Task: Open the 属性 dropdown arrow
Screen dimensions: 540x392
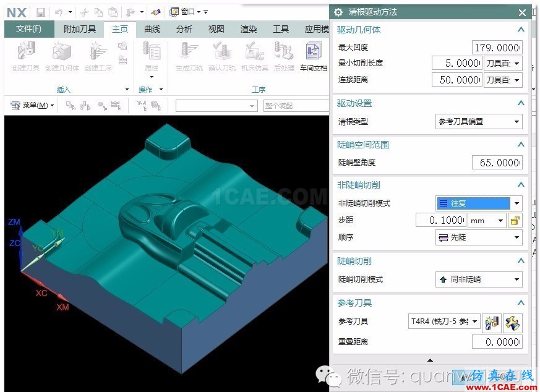Action: pyautogui.click(x=152, y=77)
